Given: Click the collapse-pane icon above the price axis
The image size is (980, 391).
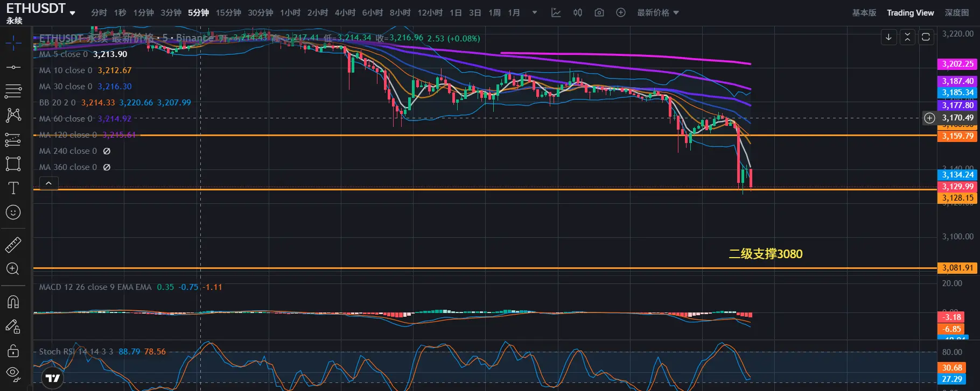Looking at the screenshot, I should (x=907, y=37).
